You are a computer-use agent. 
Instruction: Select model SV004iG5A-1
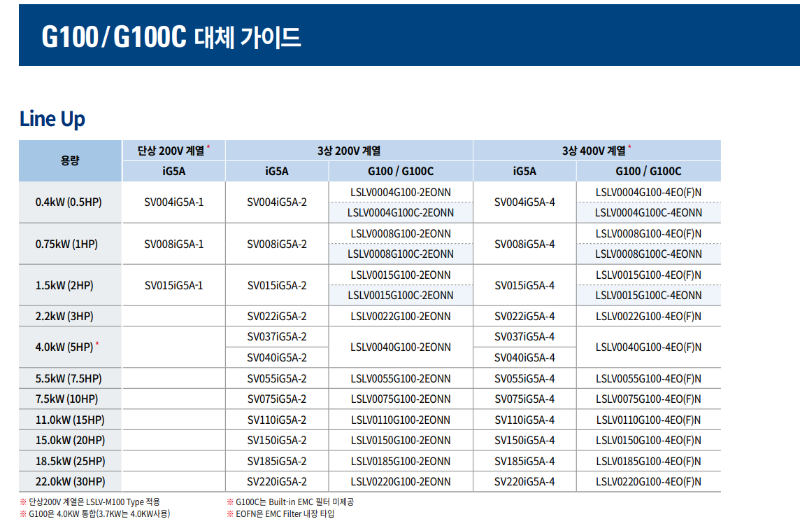[174, 202]
